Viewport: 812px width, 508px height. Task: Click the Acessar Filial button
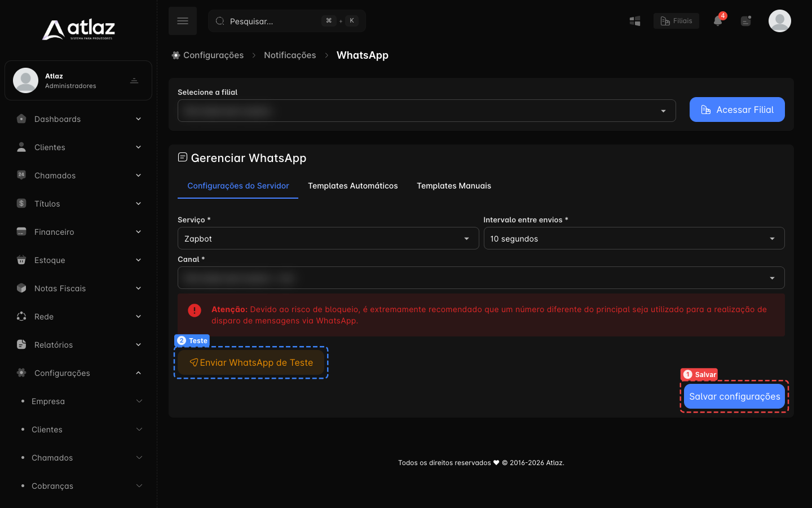737,110
